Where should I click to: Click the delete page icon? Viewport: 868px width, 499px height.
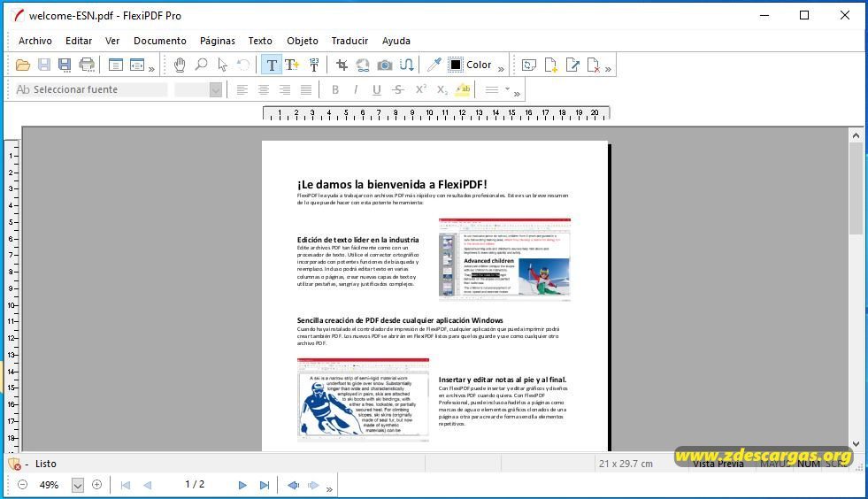tap(593, 65)
